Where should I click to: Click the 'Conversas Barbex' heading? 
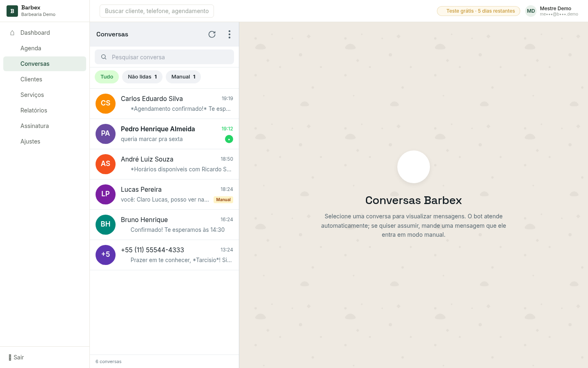point(414,200)
